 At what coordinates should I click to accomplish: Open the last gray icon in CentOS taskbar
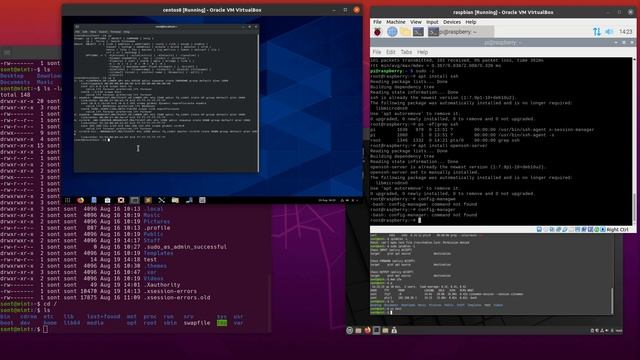(x=202, y=200)
